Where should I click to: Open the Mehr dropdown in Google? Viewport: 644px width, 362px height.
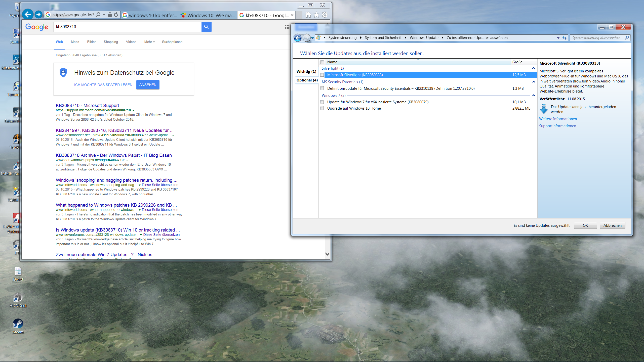coord(149,42)
